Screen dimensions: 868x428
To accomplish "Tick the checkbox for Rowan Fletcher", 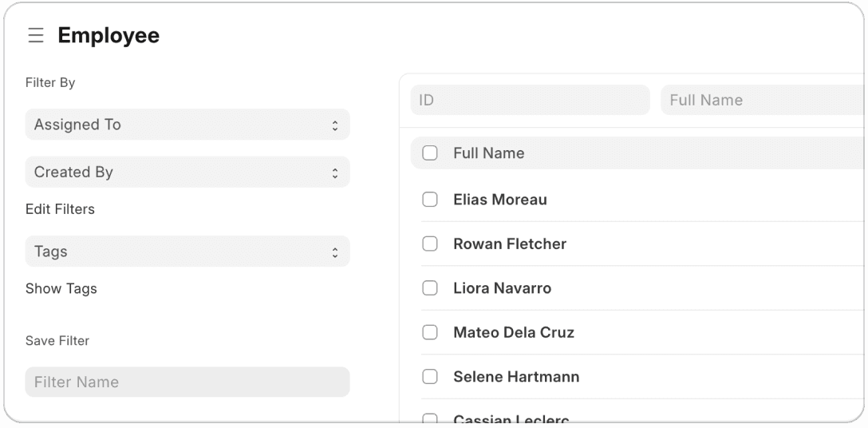I will click(x=430, y=244).
